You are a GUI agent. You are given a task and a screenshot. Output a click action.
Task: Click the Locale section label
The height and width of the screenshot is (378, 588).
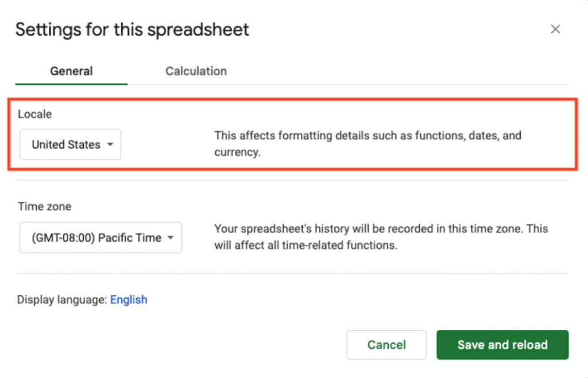(x=35, y=114)
